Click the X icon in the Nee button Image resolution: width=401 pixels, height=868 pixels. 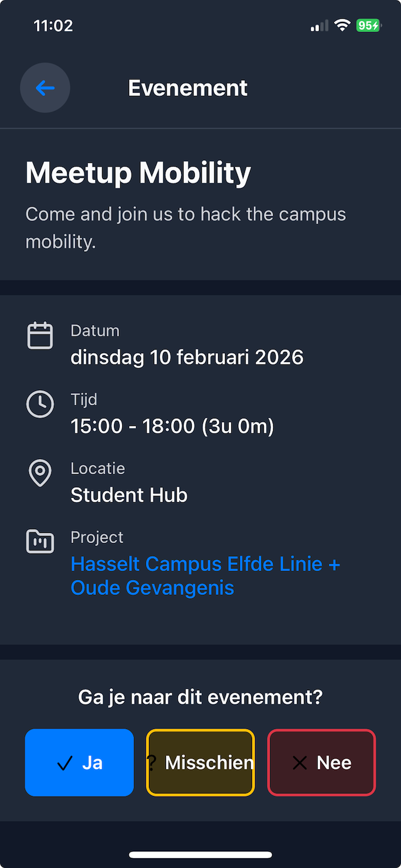(x=299, y=763)
